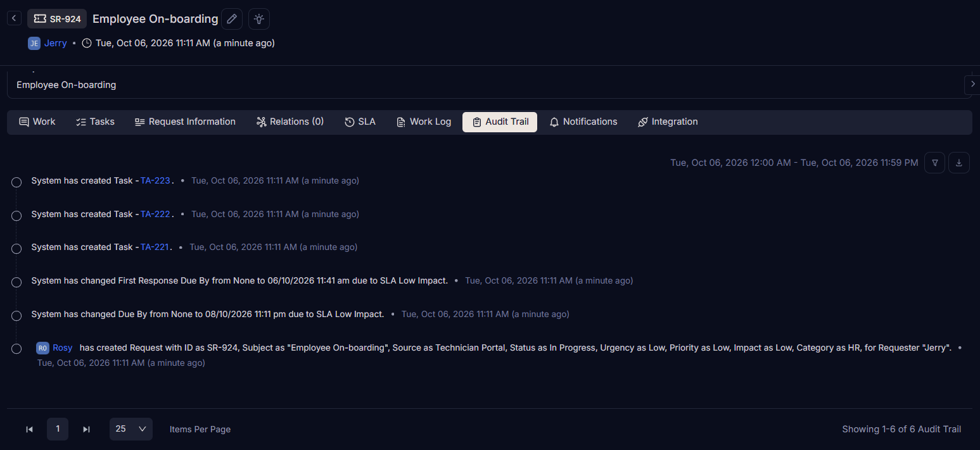Switch to the Integration tab
980x450 pixels.
pos(668,122)
